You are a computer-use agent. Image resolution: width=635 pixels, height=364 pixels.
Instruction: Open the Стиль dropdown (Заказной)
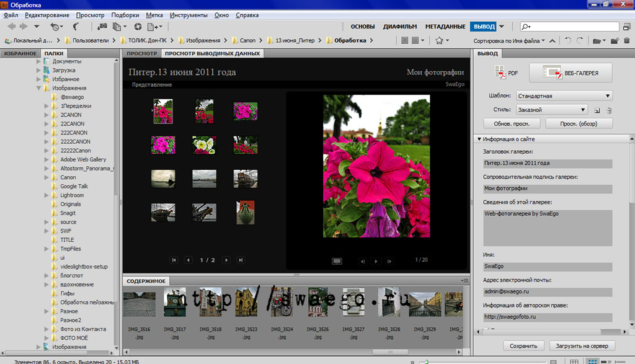[551, 110]
